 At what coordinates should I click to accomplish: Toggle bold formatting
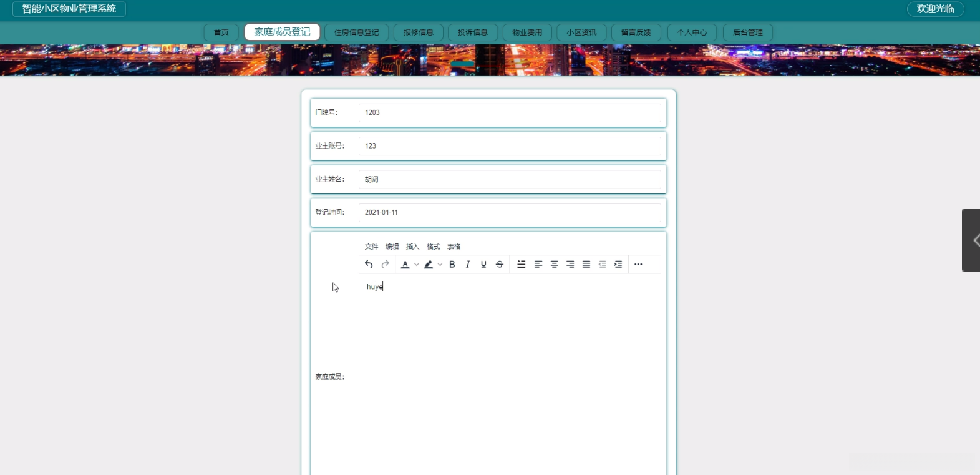point(452,264)
